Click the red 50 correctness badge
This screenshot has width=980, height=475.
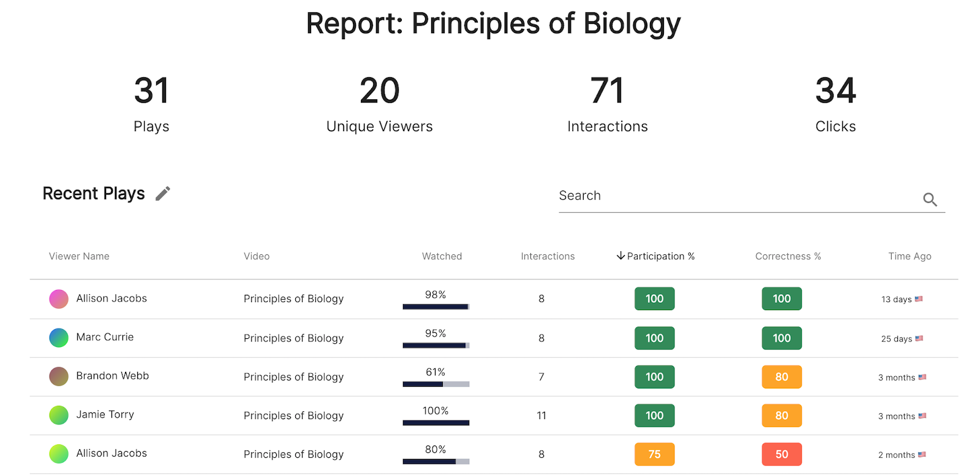coord(782,454)
